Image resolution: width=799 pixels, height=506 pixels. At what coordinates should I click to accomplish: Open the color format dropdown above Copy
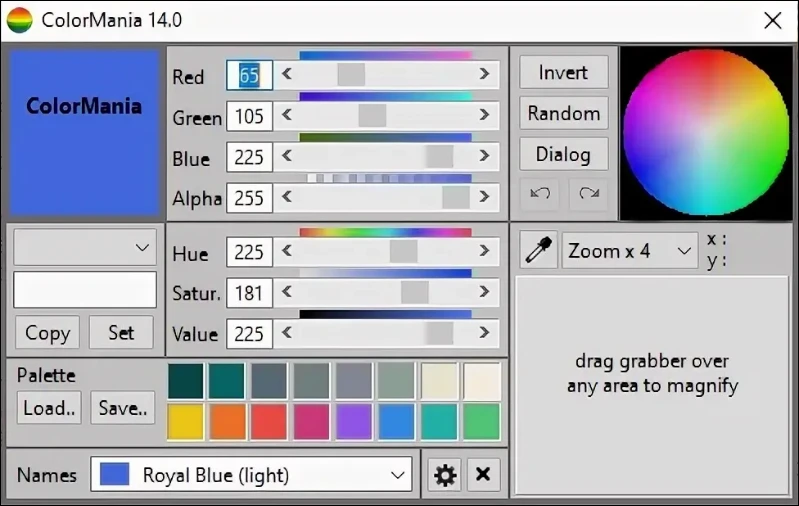(x=85, y=247)
